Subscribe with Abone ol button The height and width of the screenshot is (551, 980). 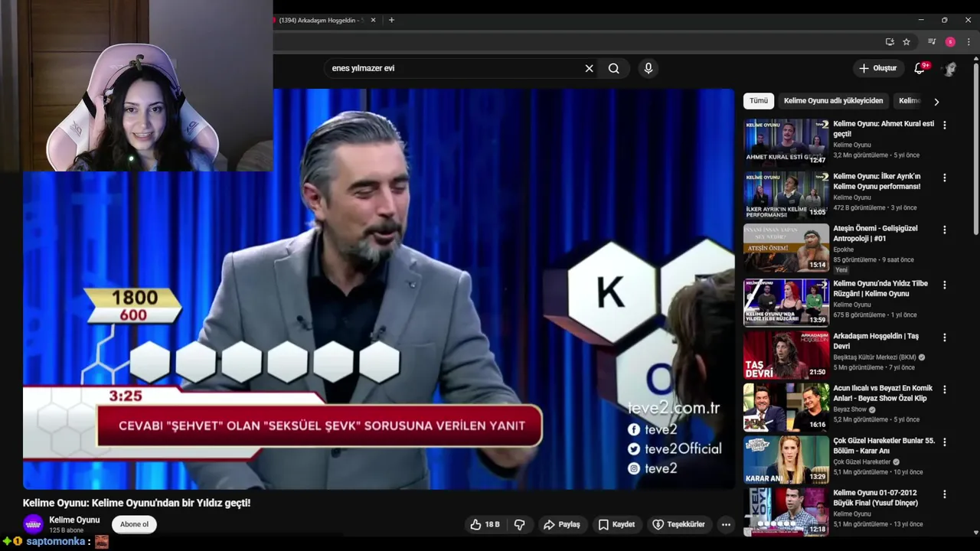pos(134,524)
